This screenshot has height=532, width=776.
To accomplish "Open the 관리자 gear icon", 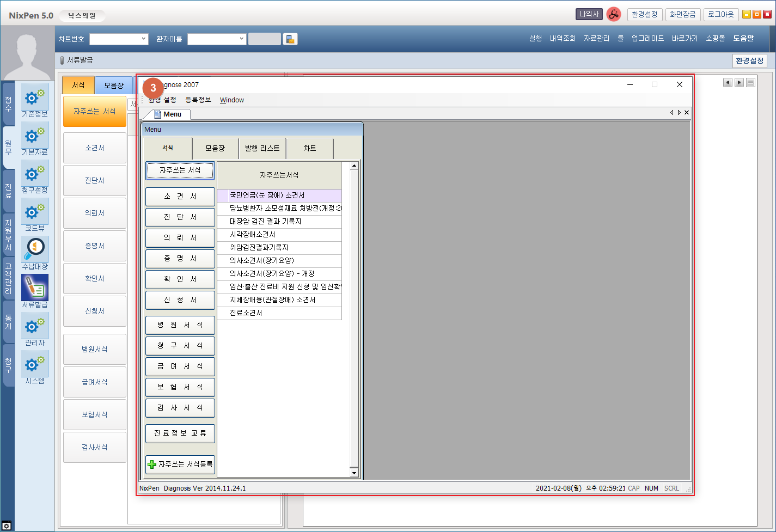I will coord(35,327).
